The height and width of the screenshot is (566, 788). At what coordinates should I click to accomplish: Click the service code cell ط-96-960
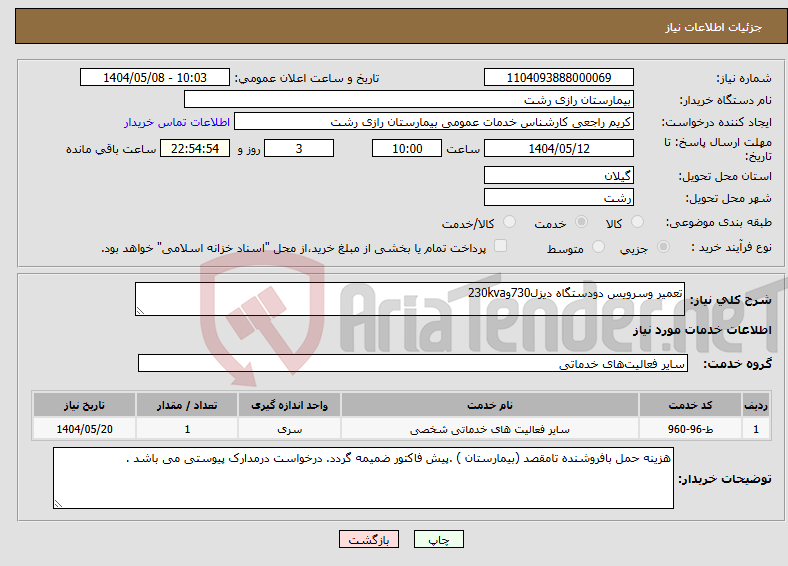(691, 429)
